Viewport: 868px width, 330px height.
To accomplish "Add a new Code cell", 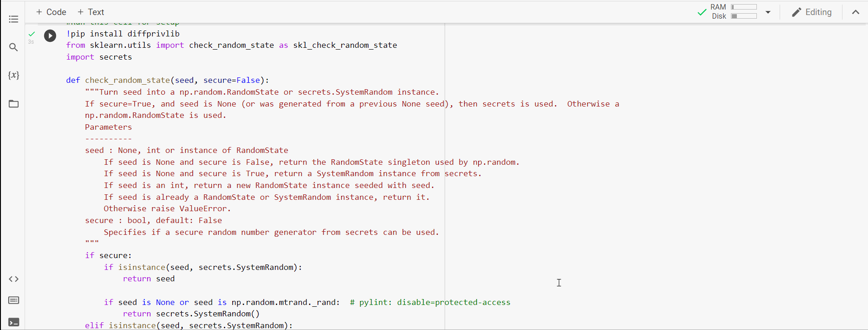I will click(x=51, y=12).
